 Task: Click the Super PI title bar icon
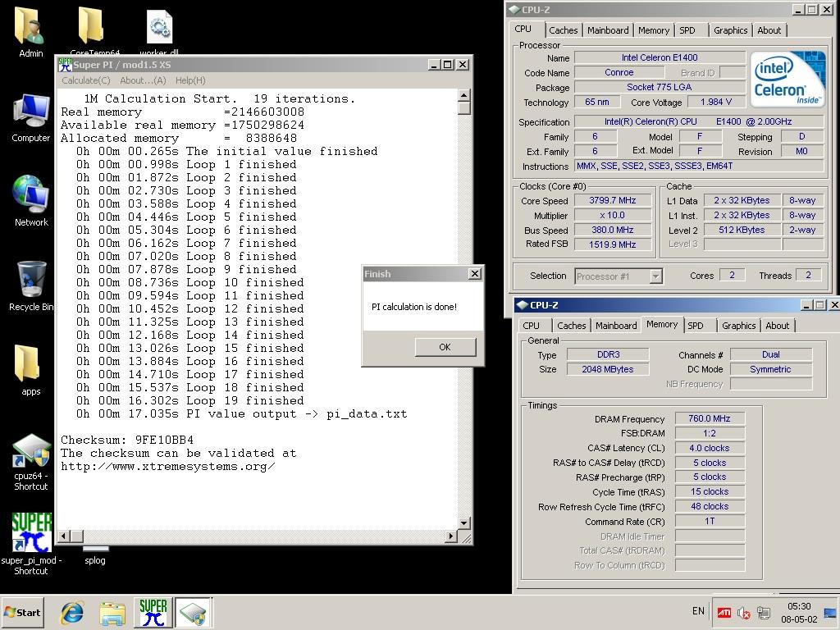pos(65,65)
